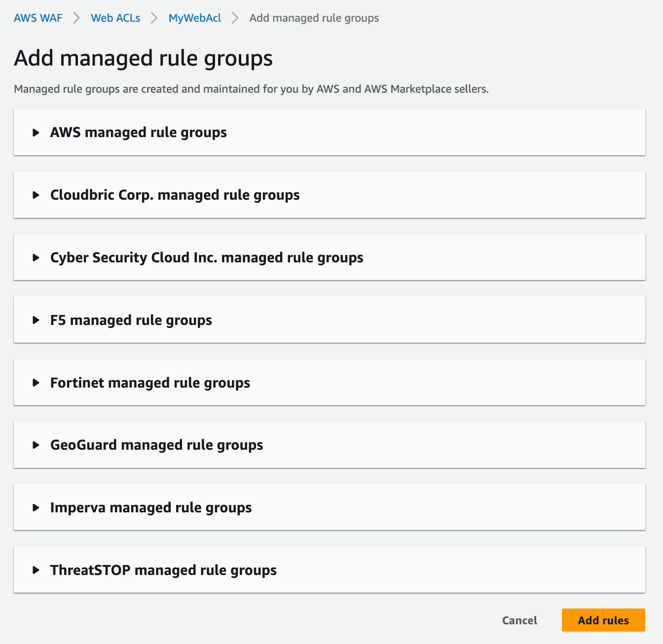Expand the AWS managed rule groups section
Viewport: 663px width, 644px height.
pyautogui.click(x=138, y=132)
